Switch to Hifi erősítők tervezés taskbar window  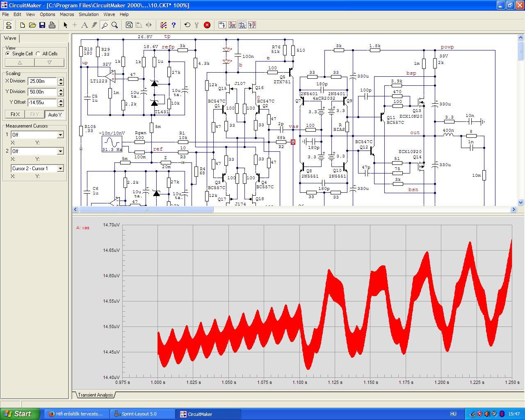(78, 414)
